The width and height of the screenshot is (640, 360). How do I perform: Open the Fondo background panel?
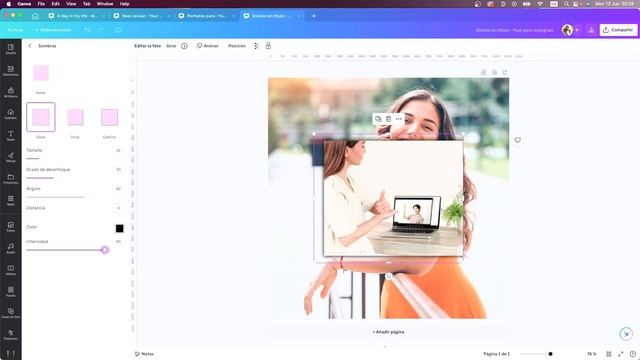click(11, 292)
